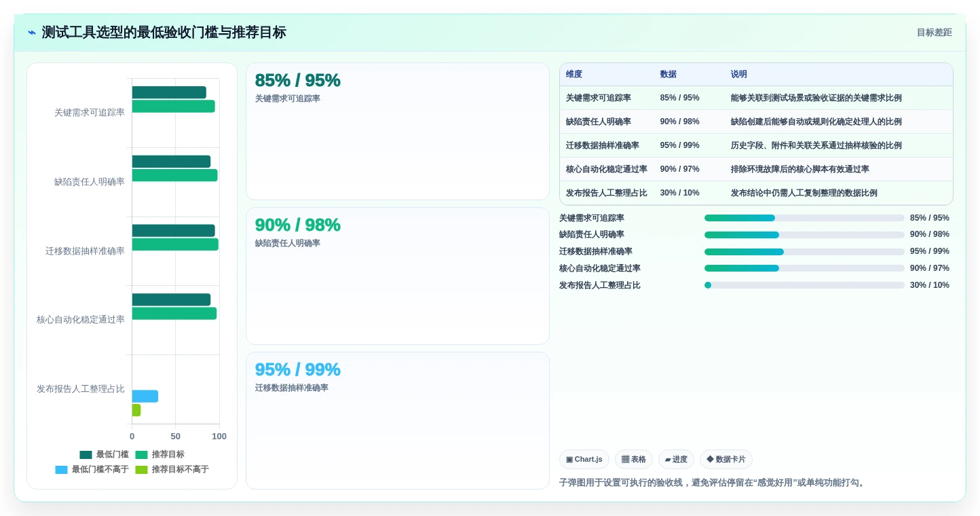Click the 说明 table column header
The height and width of the screenshot is (516, 980).
coord(738,75)
